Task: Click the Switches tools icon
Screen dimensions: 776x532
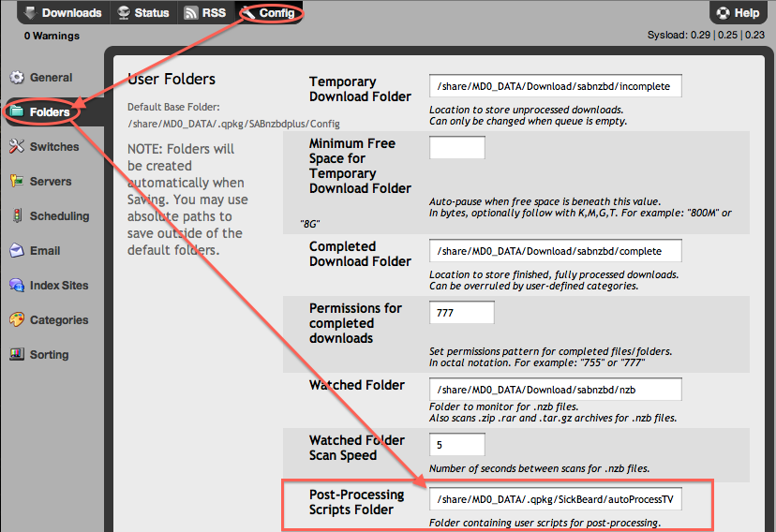Action: click(x=17, y=146)
